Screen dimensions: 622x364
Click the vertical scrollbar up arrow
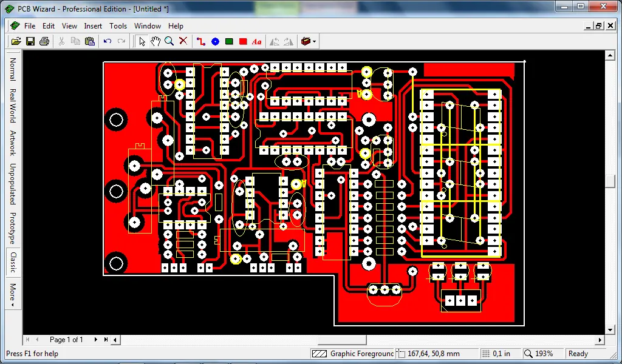point(610,55)
